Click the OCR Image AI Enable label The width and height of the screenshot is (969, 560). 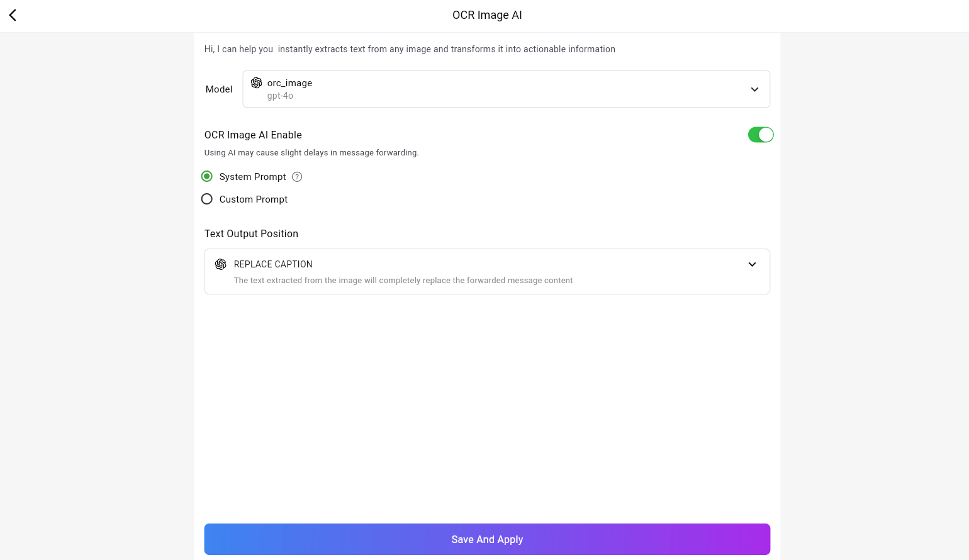click(253, 135)
